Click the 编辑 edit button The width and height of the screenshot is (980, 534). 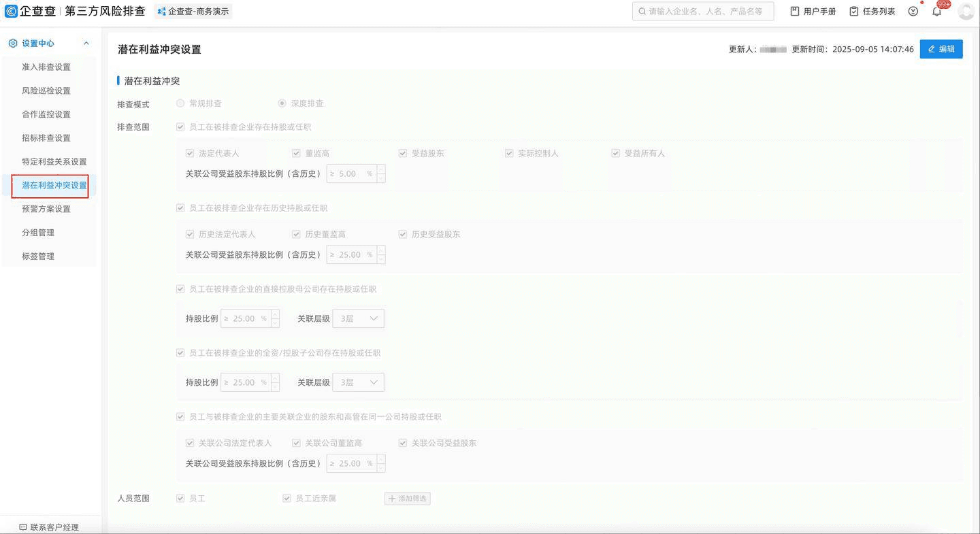pos(941,49)
